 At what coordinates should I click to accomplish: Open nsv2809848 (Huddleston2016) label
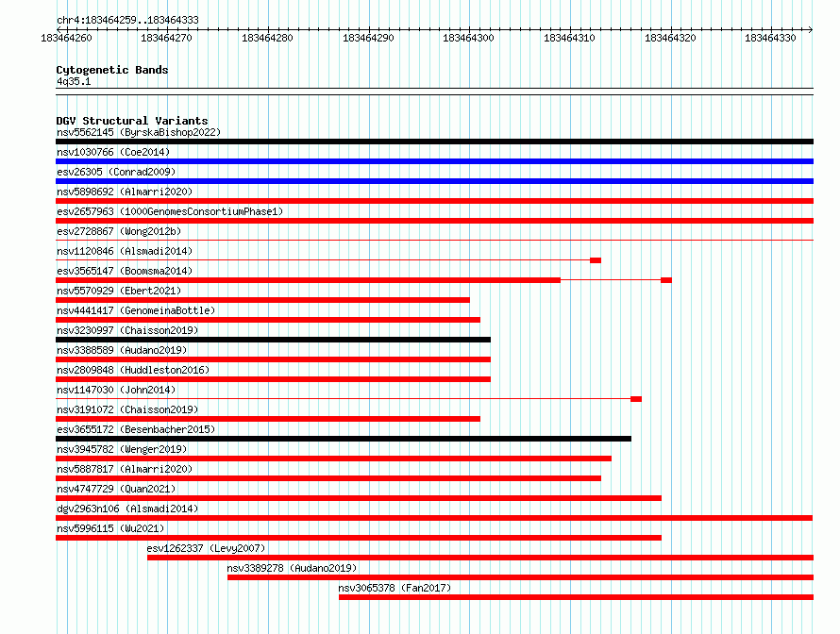coord(133,370)
